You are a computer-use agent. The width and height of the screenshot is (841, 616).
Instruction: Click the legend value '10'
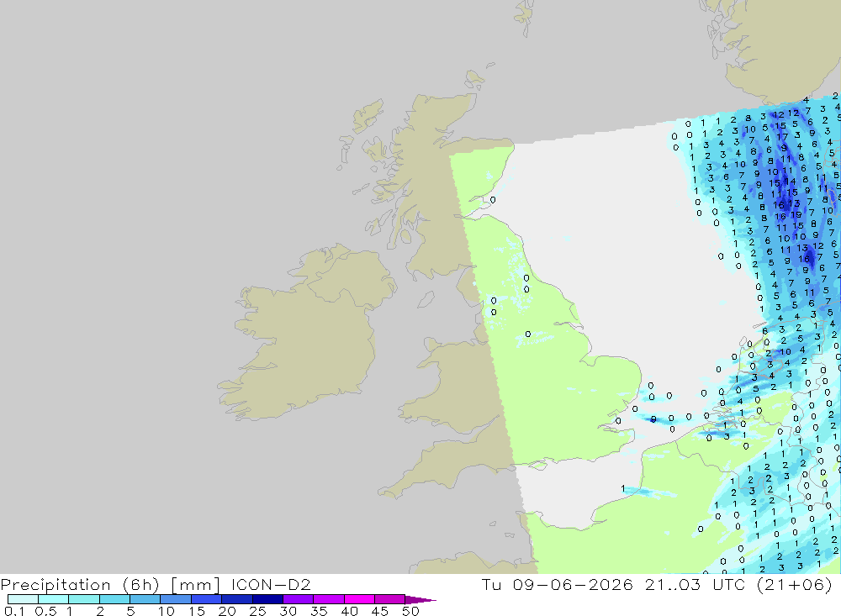(167, 611)
